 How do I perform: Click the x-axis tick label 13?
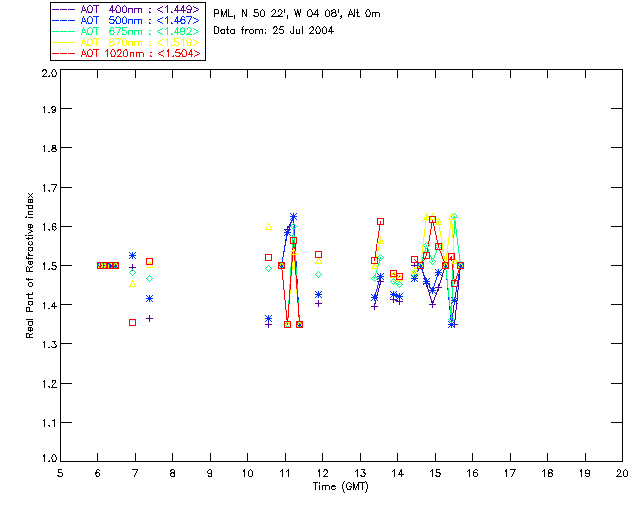[360, 473]
